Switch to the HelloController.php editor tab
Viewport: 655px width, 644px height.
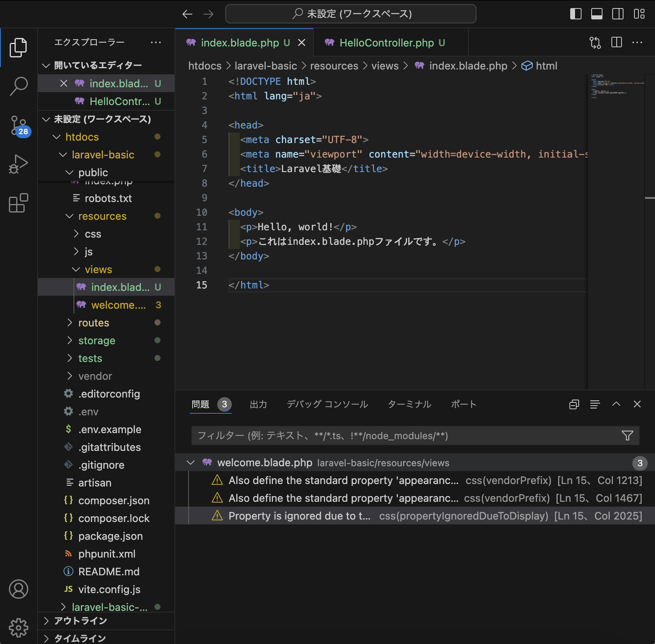[386, 43]
